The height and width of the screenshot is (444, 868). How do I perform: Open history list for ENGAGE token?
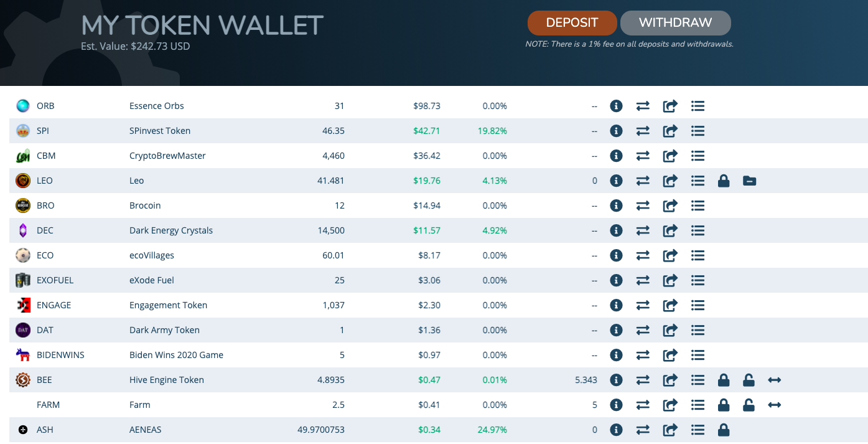coord(698,305)
